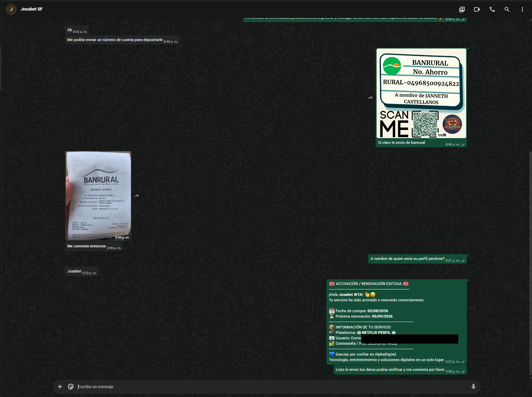Open the Banrural deposit receipt photo
Viewport: 532px width, 397px height.
pyautogui.click(x=98, y=196)
